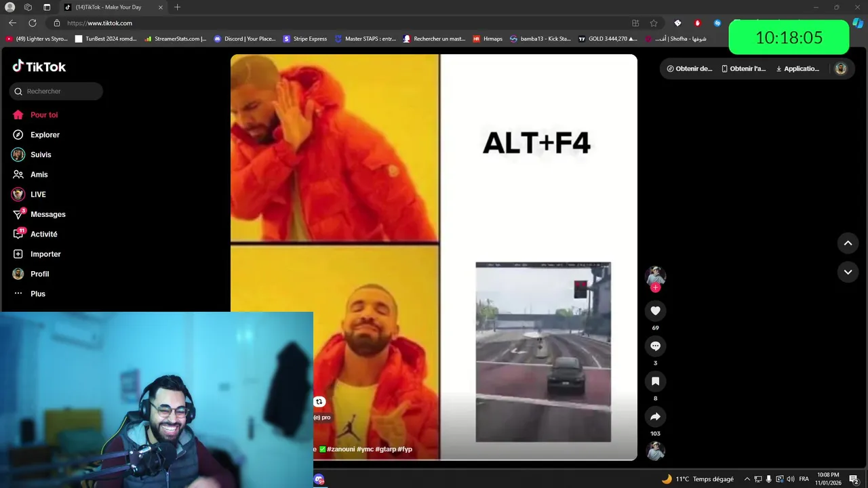Open the taskbar clock 10:08 PM

[x=829, y=479]
